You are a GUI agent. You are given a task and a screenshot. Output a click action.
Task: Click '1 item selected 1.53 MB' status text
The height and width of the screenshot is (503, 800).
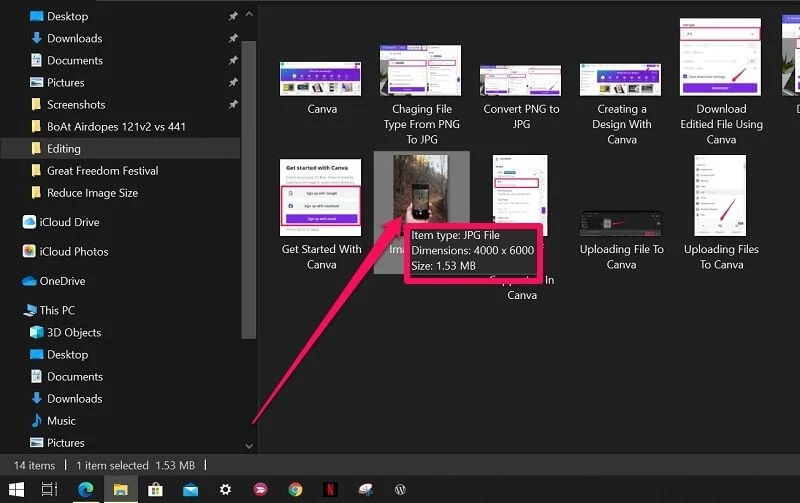click(x=136, y=465)
